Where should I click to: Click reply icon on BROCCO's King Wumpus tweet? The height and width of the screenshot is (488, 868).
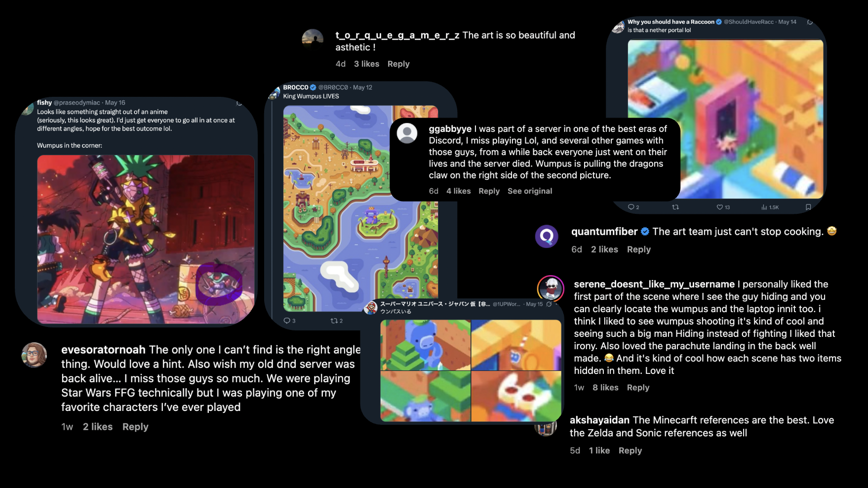[x=287, y=321]
